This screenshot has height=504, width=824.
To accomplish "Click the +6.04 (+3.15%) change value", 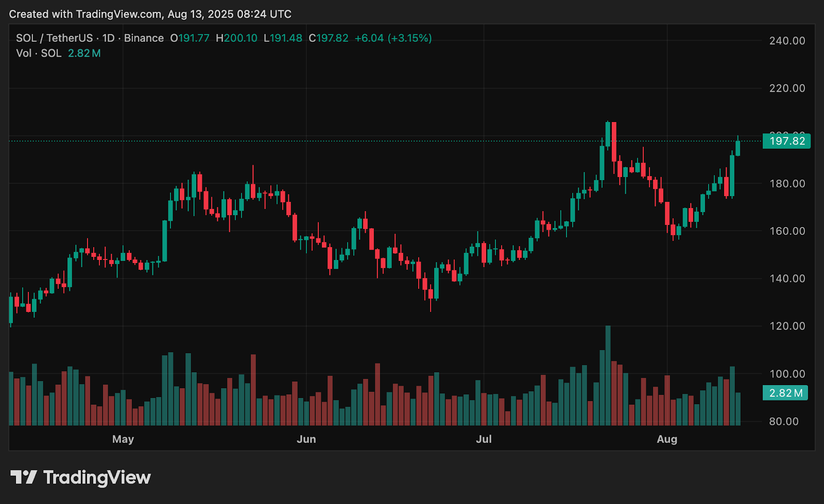I will 393,38.
